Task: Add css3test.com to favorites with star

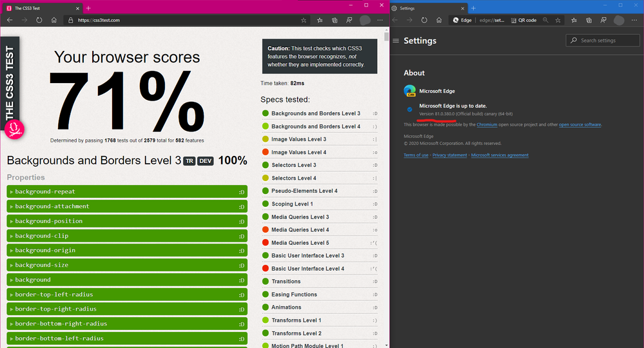Action: (x=304, y=20)
